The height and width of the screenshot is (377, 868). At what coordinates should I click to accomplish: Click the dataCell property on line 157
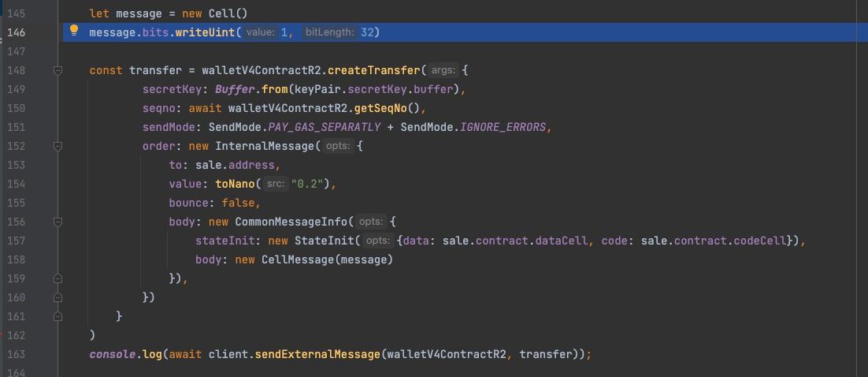560,240
